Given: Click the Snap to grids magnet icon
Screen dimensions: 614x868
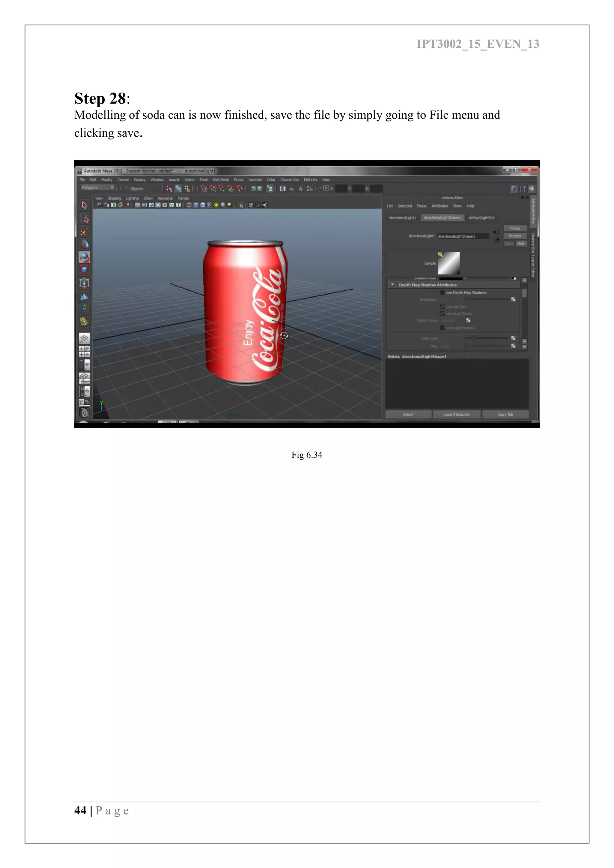Looking at the screenshot, I should [204, 189].
